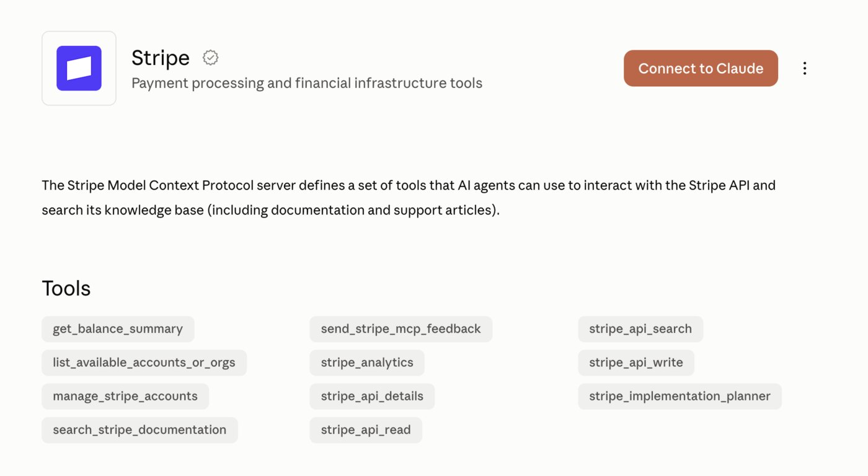
Task: Click the Stripe logo icon
Action: pos(79,68)
